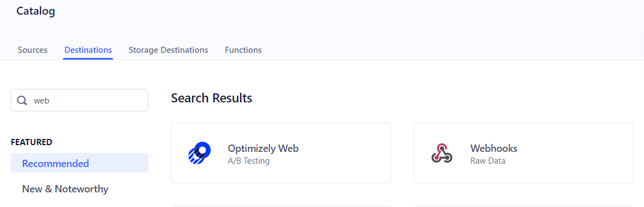Open the Optimizely Web title link
Viewport: 644px width, 207px height.
[x=263, y=148]
